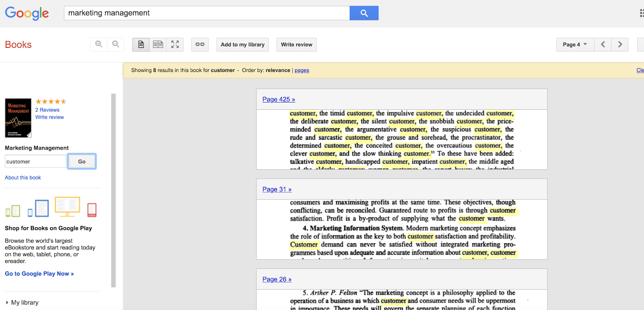Click the Books heading link
Image resolution: width=644 pixels, height=310 pixels.
[x=18, y=45]
